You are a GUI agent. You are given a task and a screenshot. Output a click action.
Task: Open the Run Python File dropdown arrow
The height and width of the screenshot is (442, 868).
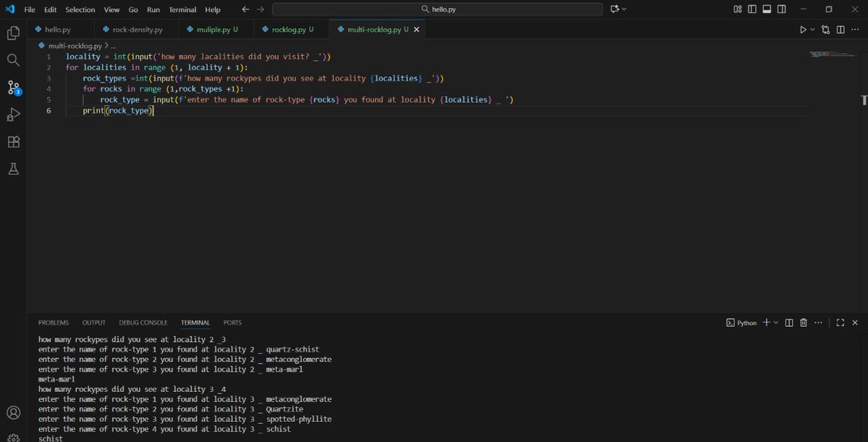coord(811,29)
